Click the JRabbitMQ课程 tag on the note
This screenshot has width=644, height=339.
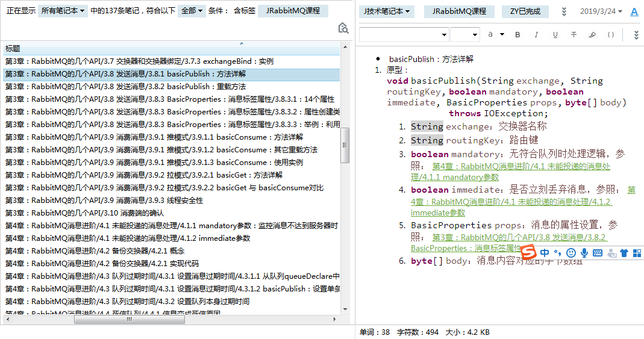(x=459, y=11)
